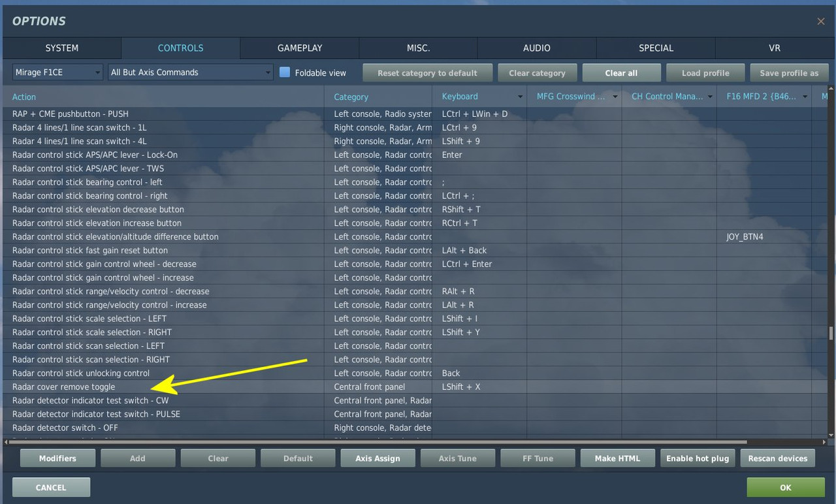Click the Axis Assign button
This screenshot has width=836, height=504.
pyautogui.click(x=378, y=458)
